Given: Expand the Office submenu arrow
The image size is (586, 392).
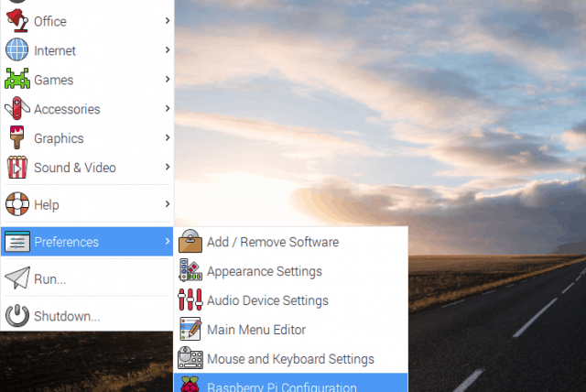Looking at the screenshot, I should point(168,20).
